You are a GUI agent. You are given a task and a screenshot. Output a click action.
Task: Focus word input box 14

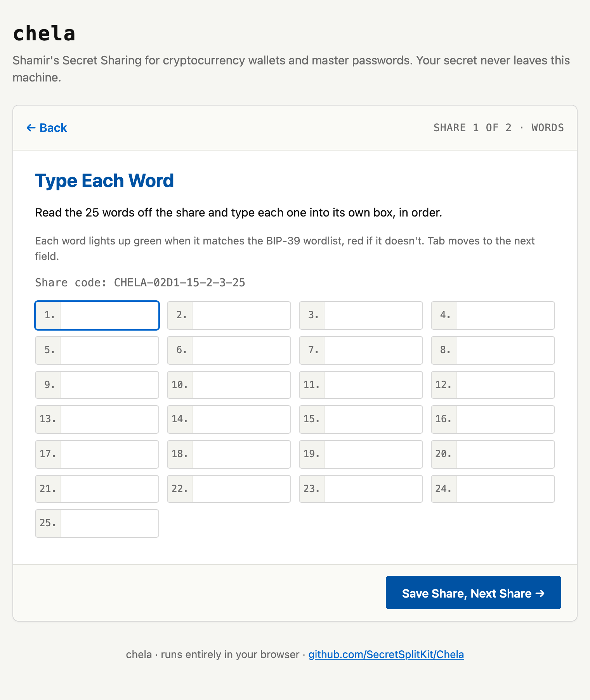pyautogui.click(x=242, y=419)
